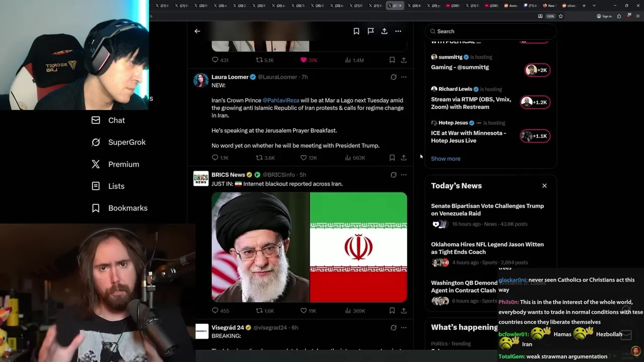Close the active X browser tab

click(400, 6)
